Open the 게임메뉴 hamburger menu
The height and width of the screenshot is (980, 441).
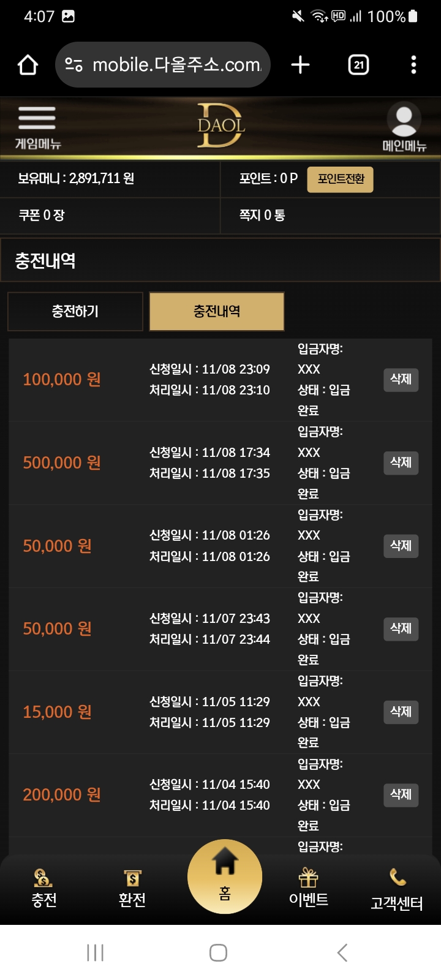[x=37, y=126]
